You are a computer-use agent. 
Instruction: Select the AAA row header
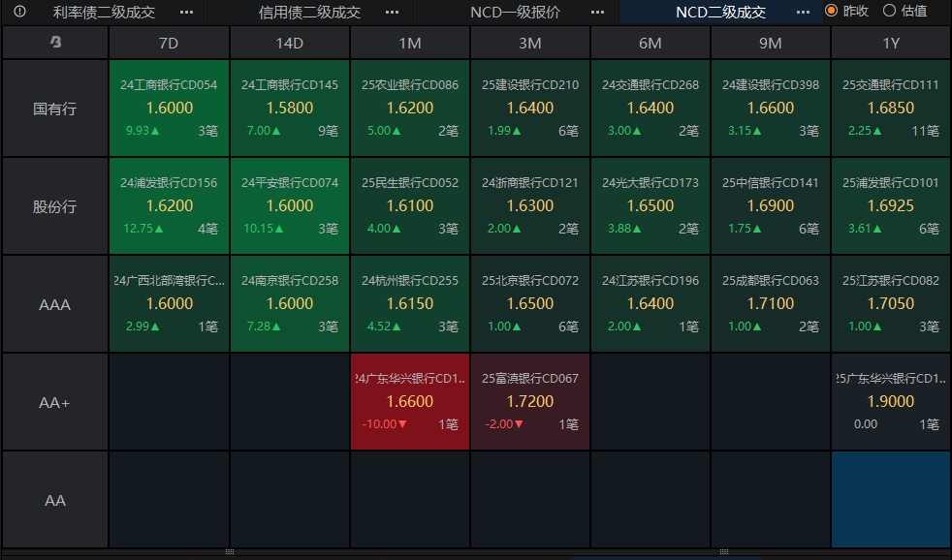pos(55,304)
